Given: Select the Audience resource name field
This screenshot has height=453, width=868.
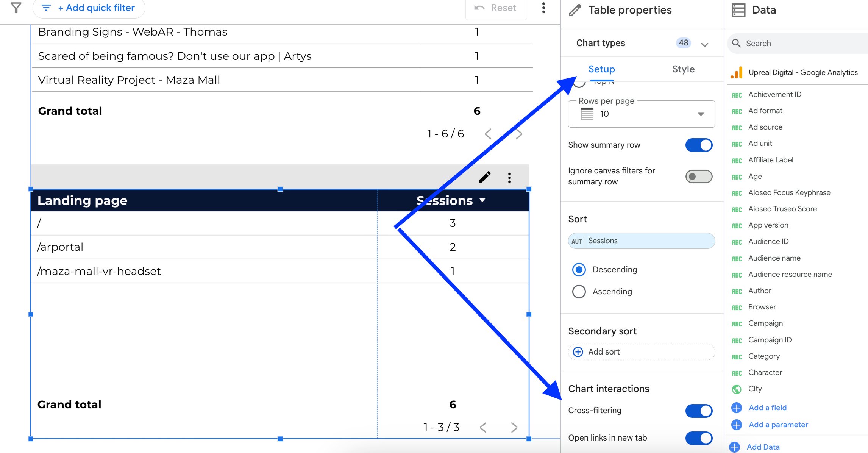Looking at the screenshot, I should [x=790, y=274].
